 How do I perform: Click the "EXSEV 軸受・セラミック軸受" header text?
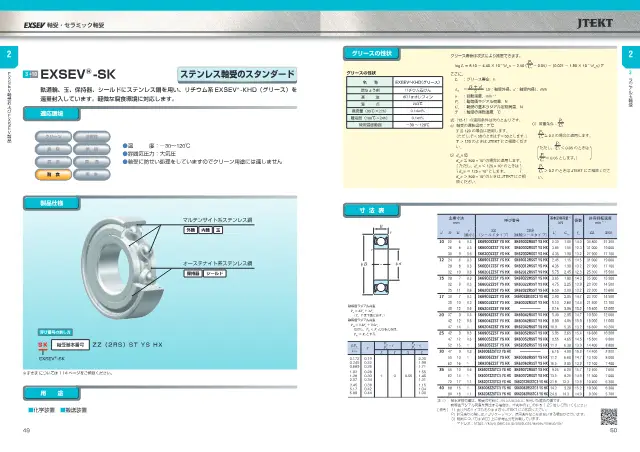(64, 25)
